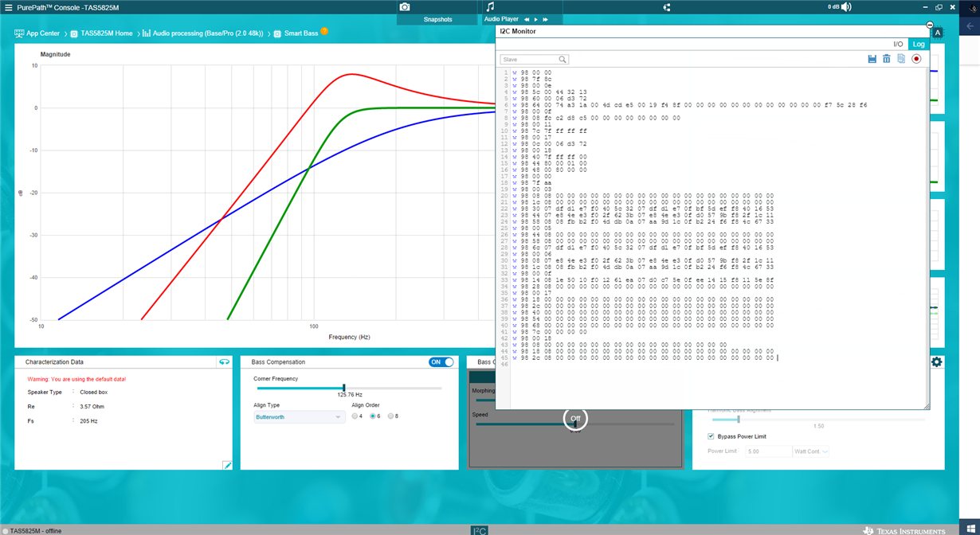Toggle the Bypass Power Limit checkbox
The height and width of the screenshot is (535, 980).
[711, 436]
